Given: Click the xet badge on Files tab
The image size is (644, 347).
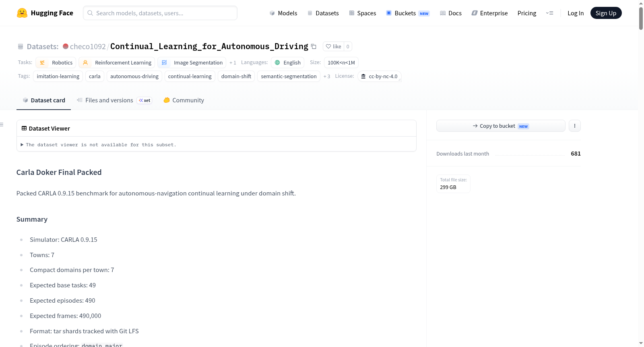Looking at the screenshot, I should 144,100.
